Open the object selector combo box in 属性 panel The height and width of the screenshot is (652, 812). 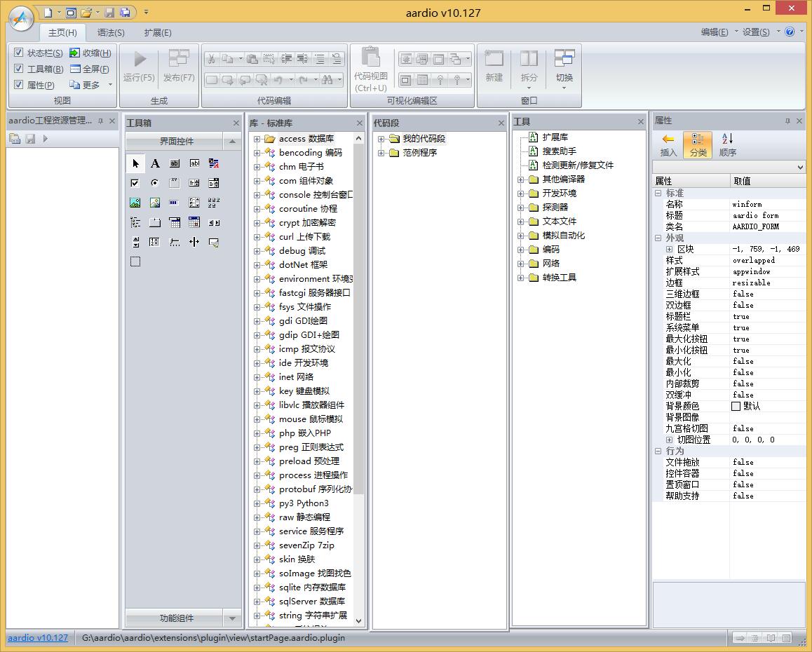(x=729, y=167)
